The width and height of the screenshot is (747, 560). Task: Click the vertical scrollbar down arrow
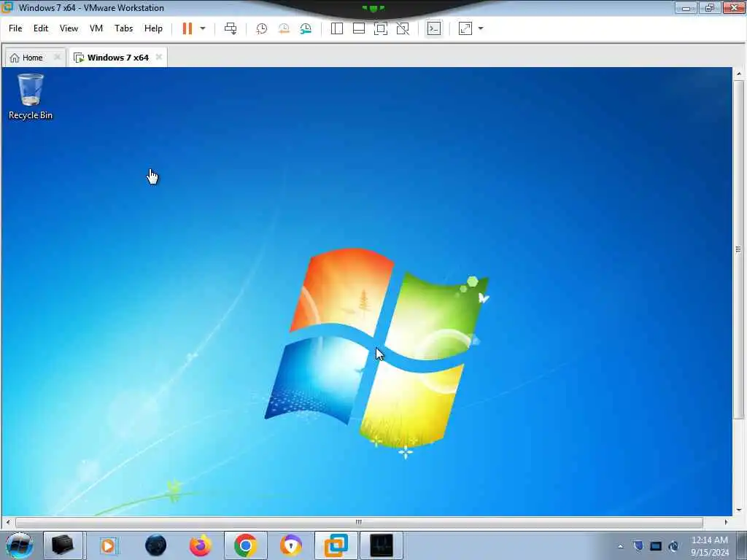739,510
